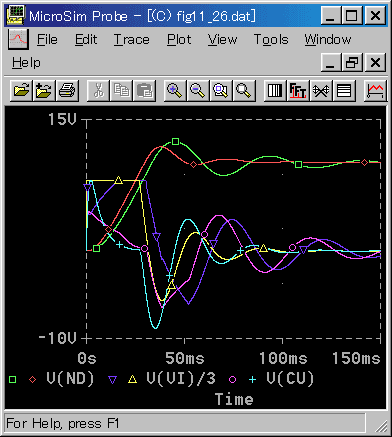Click the green square marker at the curve peak
Screen dimensions: 392x437
(x=176, y=142)
